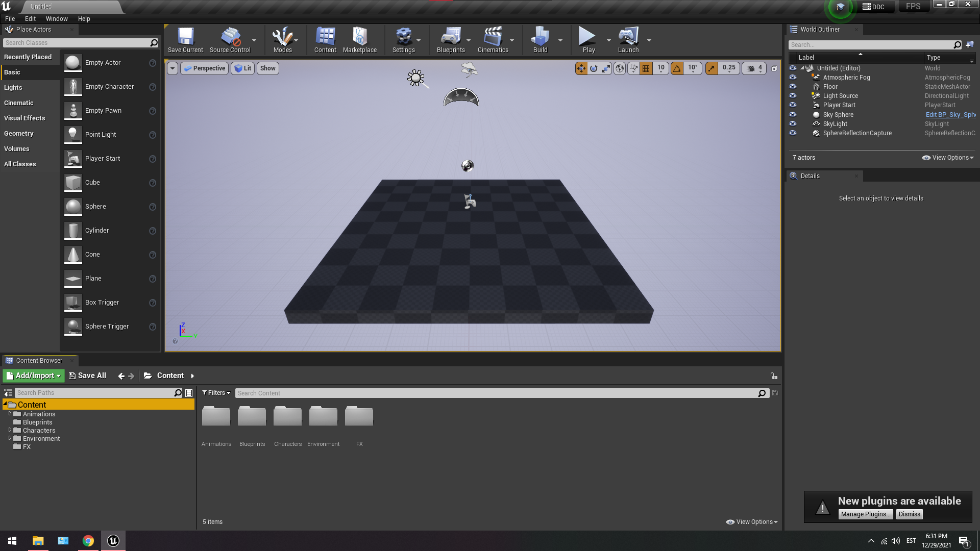Click the Save Current toolbar icon

[185, 37]
